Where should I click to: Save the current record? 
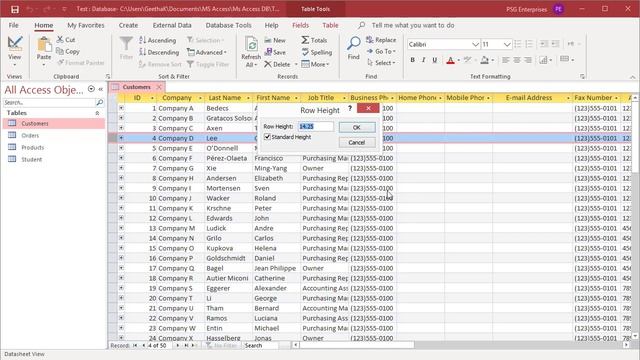click(x=275, y=52)
